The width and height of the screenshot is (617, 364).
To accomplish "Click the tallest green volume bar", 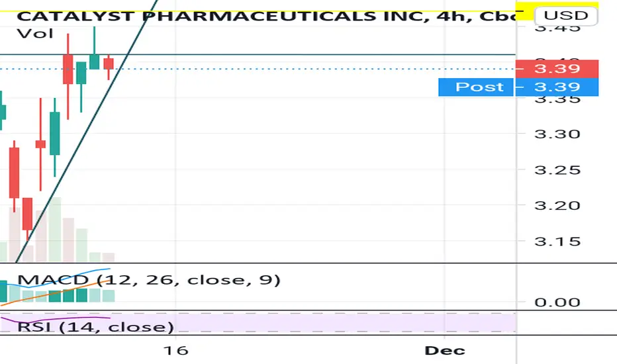I will tap(55, 230).
